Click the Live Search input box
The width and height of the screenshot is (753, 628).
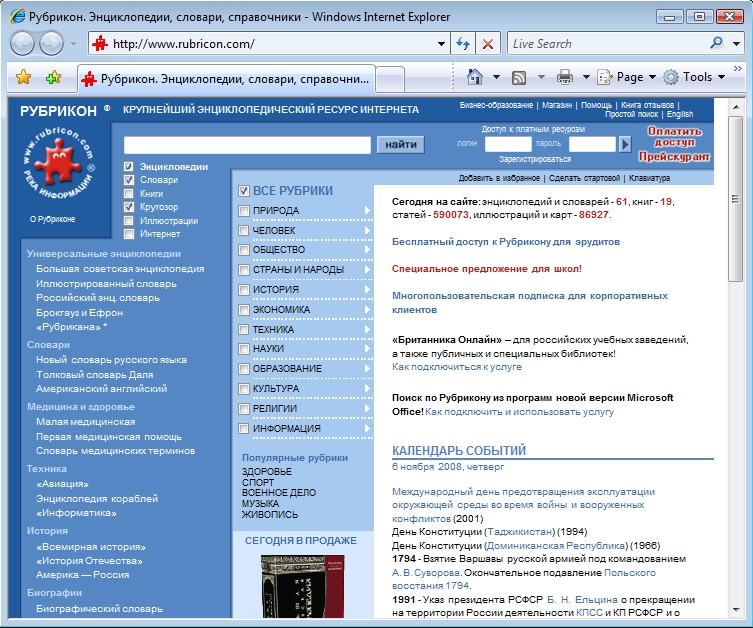point(609,44)
